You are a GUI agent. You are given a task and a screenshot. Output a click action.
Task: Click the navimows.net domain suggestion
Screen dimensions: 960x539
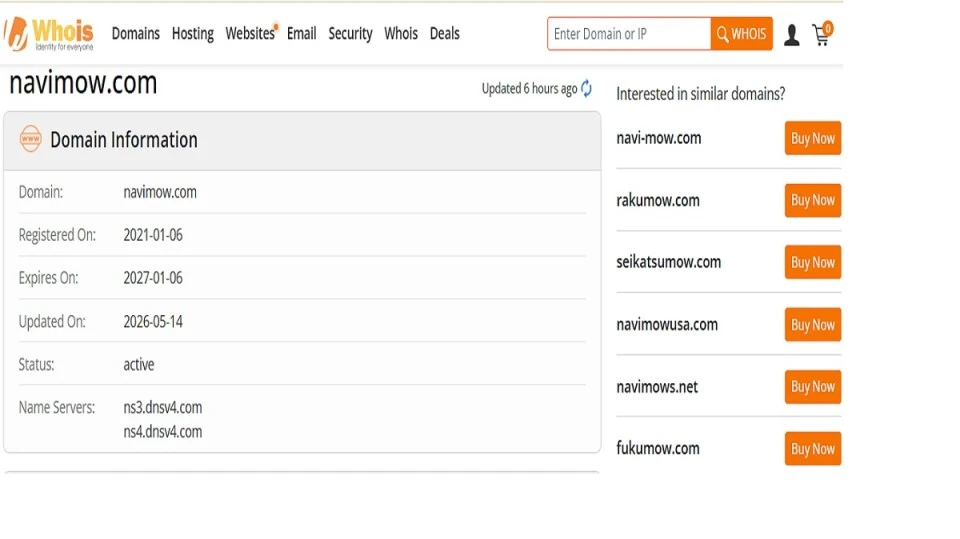click(x=657, y=386)
